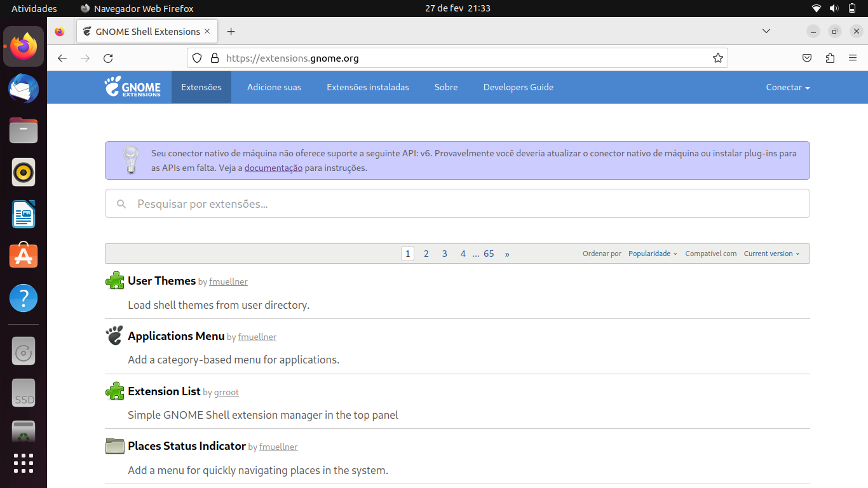Open a new browser tab
The width and height of the screenshot is (868, 488).
pos(231,31)
